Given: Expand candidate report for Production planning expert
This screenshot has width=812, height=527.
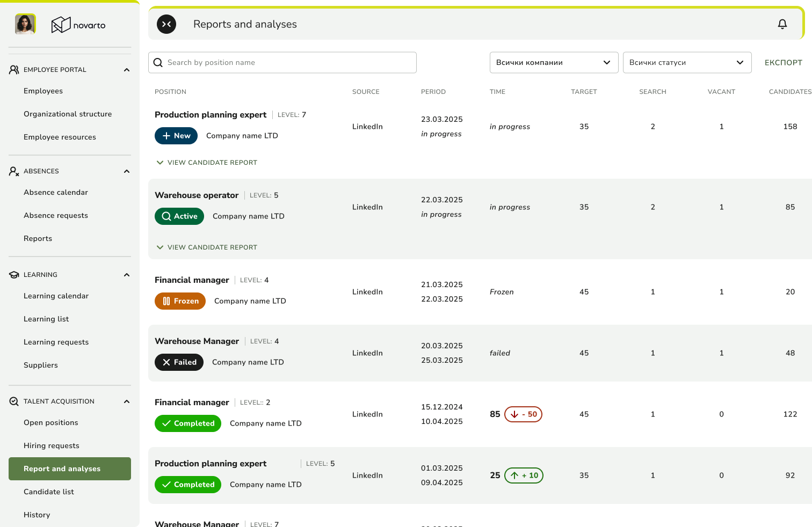Looking at the screenshot, I should tap(207, 163).
